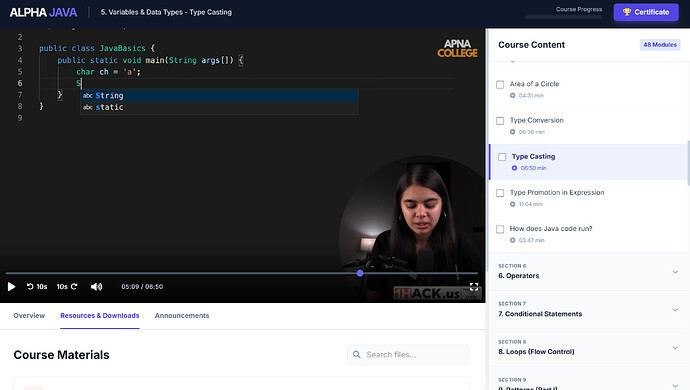Screen dimensions: 690x390
Task: Select Resources & Downloads tab
Action: [x=100, y=316]
